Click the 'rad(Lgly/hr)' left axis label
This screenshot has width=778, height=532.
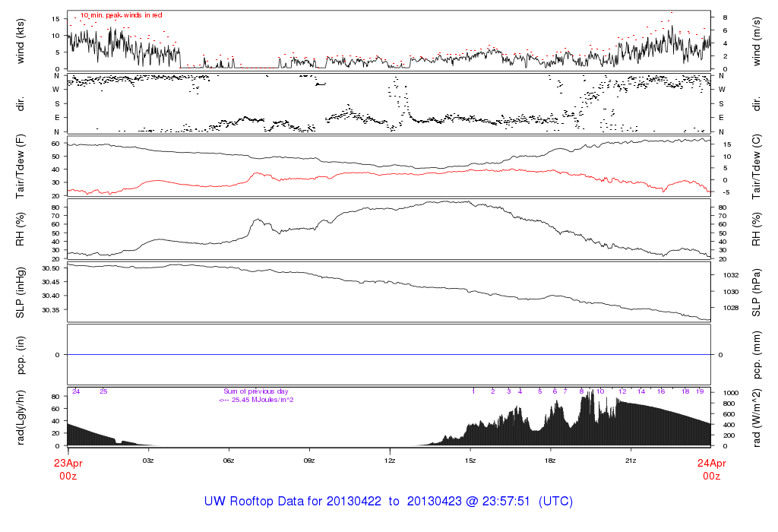21,417
